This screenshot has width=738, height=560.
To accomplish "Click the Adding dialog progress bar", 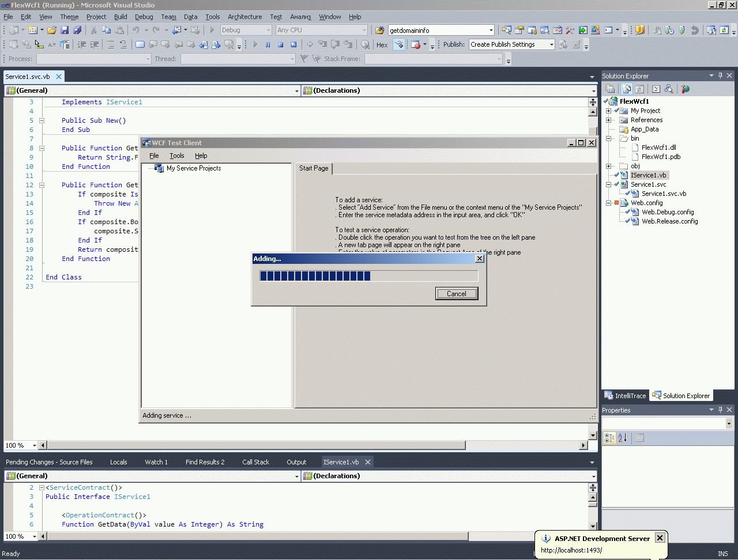I will point(369,276).
